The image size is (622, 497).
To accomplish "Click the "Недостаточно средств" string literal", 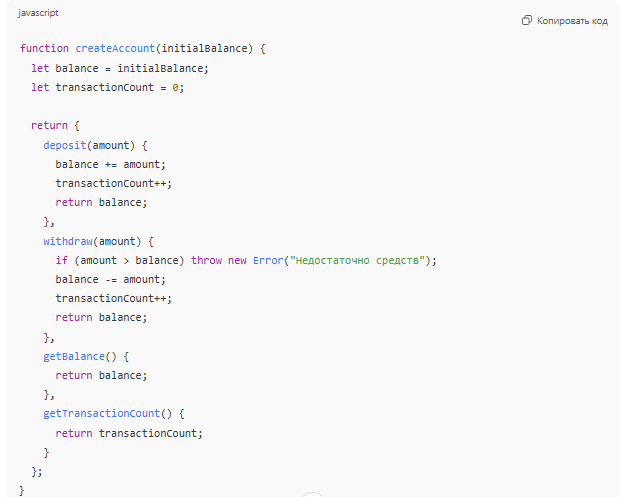I will (358, 260).
